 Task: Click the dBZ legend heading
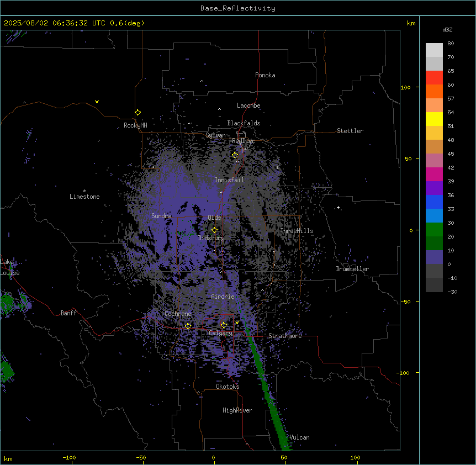[x=447, y=30]
